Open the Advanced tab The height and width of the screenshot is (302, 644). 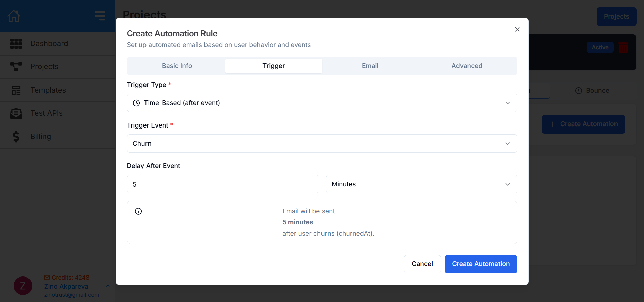click(x=467, y=66)
